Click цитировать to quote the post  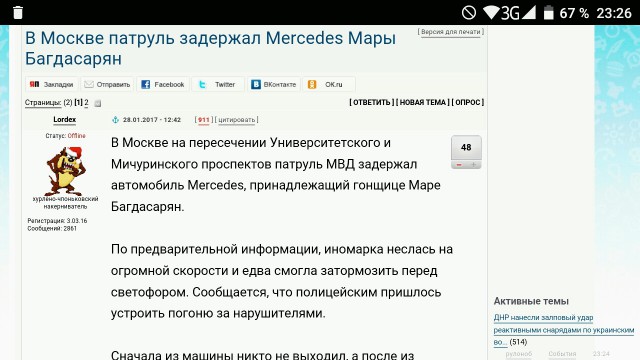[x=236, y=120]
